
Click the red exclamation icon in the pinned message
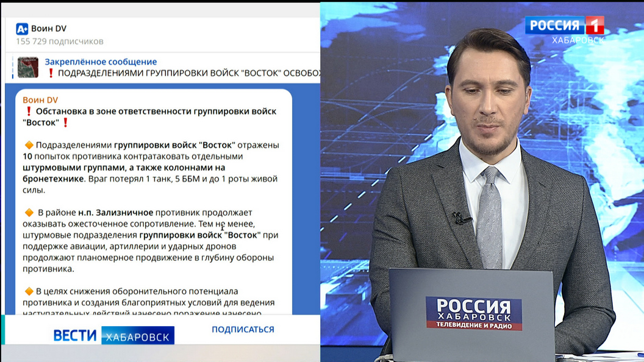pyautogui.click(x=51, y=71)
